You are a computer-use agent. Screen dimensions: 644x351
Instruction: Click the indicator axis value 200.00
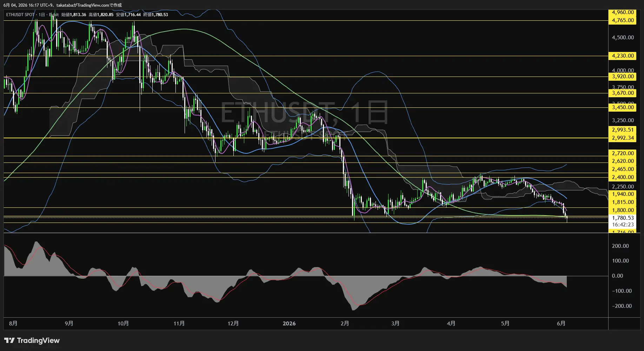pos(620,246)
